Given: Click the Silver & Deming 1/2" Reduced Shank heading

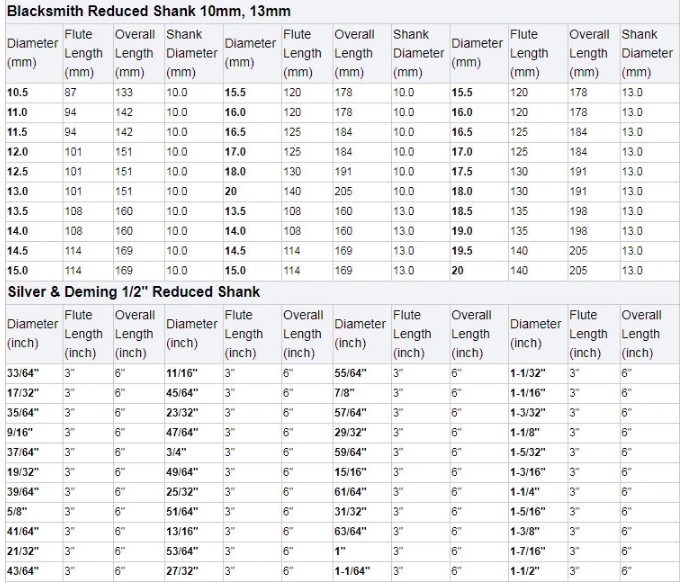Looking at the screenshot, I should tap(134, 291).
